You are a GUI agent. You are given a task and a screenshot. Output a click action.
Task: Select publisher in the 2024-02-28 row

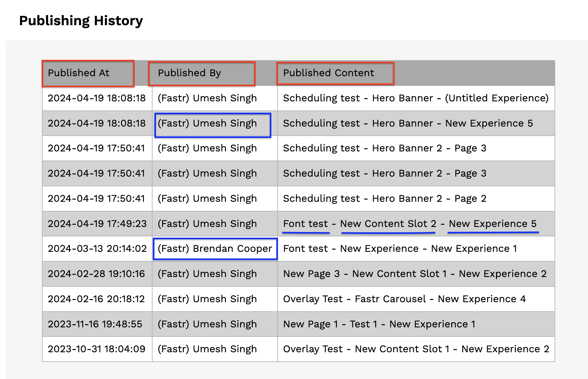pos(207,274)
